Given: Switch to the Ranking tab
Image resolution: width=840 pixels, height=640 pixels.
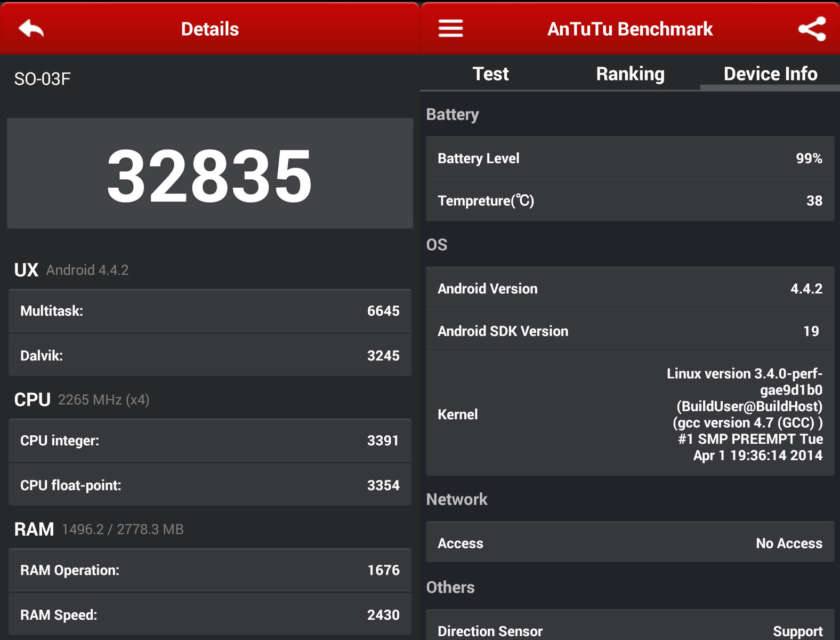Looking at the screenshot, I should pos(630,74).
